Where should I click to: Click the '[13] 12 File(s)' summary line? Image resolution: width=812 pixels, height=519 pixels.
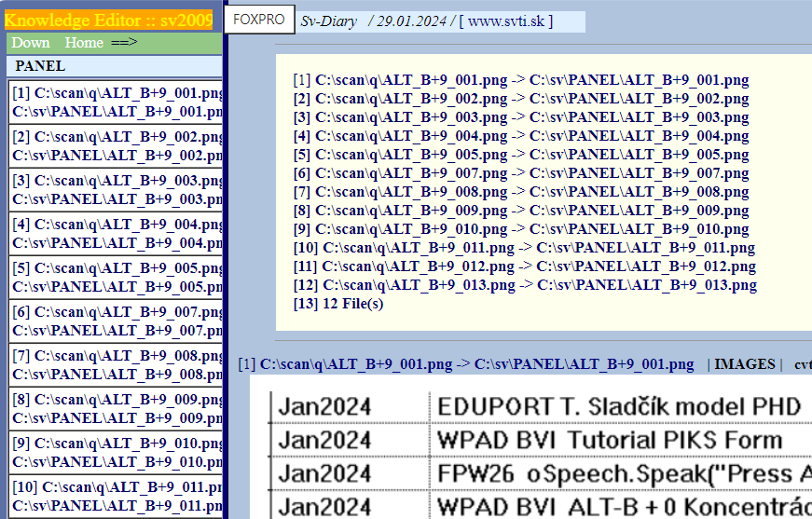click(x=337, y=304)
